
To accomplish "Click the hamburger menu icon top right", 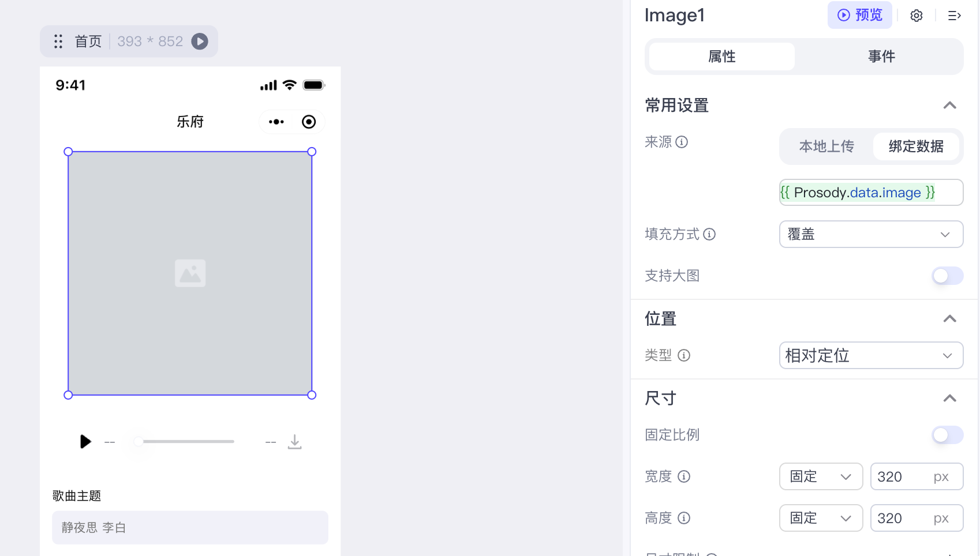I will (x=955, y=16).
